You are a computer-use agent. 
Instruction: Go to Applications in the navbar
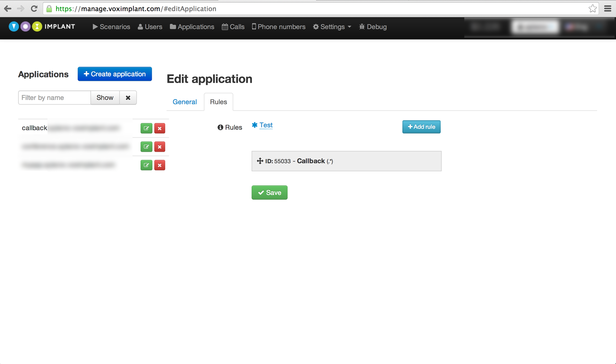pos(192,27)
